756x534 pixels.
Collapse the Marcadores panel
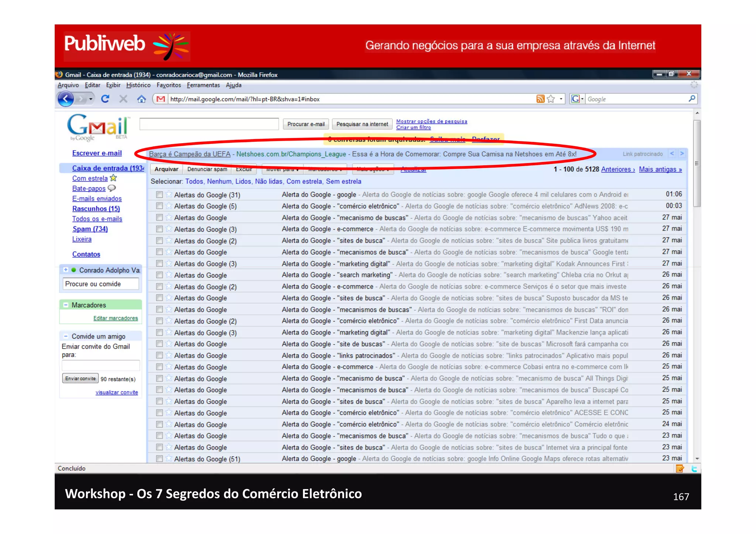[66, 305]
